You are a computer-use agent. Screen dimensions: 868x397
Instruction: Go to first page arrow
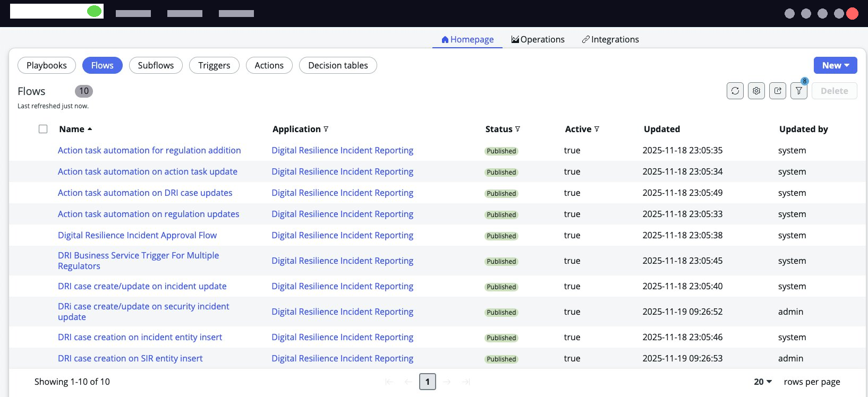[x=389, y=382]
